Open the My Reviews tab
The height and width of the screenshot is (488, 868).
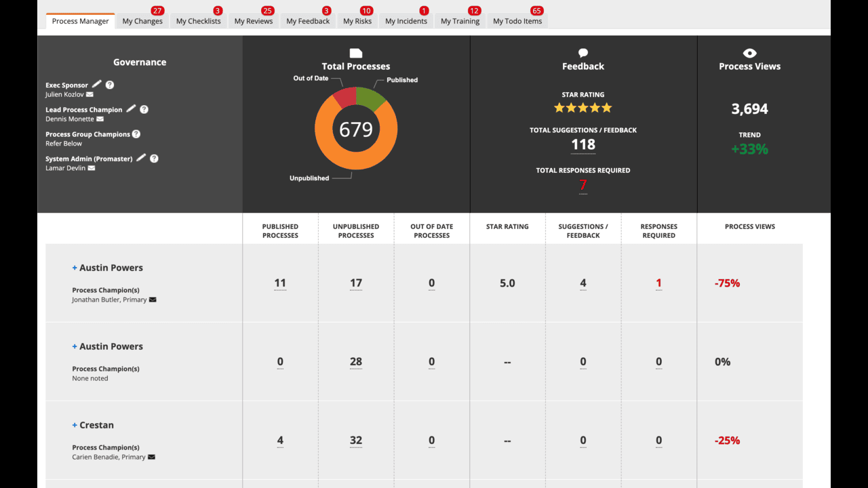point(254,21)
